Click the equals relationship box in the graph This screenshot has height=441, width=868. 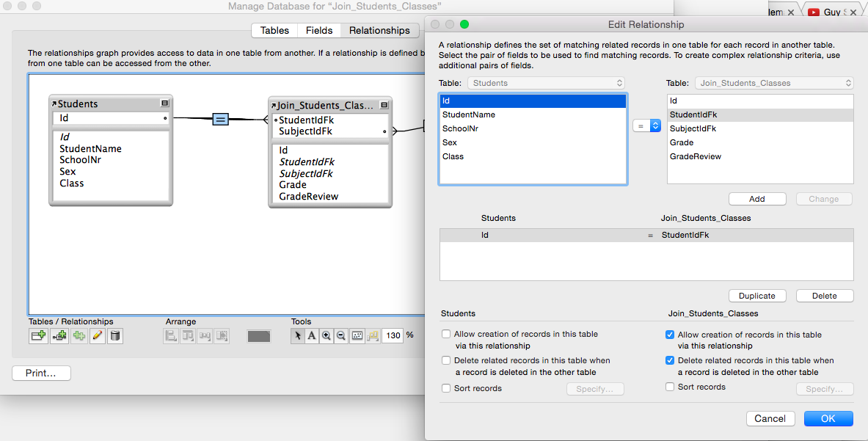220,119
